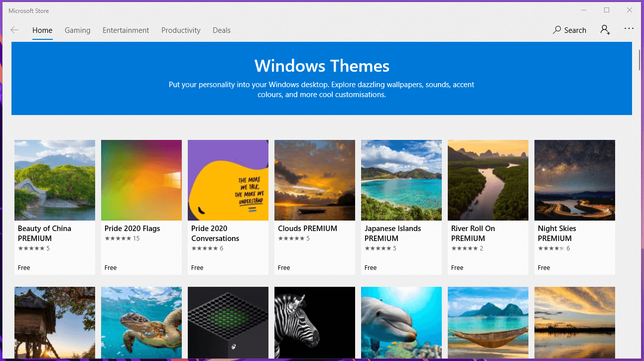644x361 pixels.
Task: Open Japanese Islands PREMIUM thumbnail
Action: click(401, 180)
